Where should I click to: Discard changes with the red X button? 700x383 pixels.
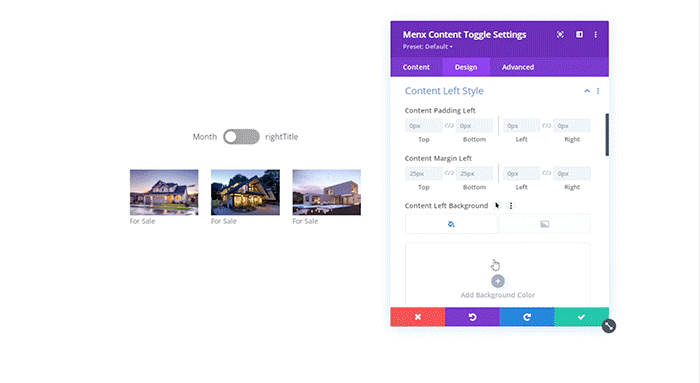pos(418,317)
